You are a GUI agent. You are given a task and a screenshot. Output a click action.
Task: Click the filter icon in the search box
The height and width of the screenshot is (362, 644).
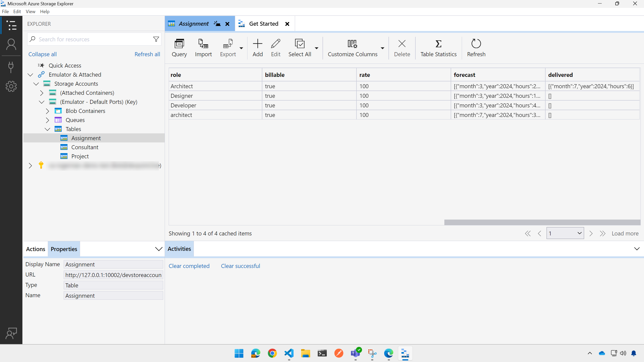click(156, 39)
